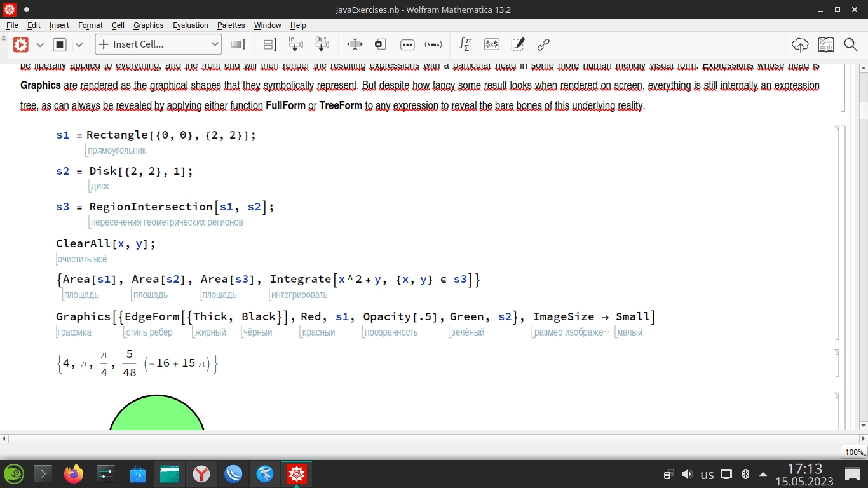Open the Graphics menu

click(x=149, y=25)
